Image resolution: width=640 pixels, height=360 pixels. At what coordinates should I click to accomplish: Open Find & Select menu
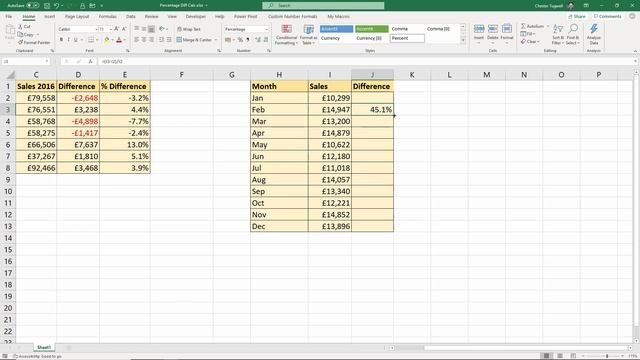tap(573, 34)
